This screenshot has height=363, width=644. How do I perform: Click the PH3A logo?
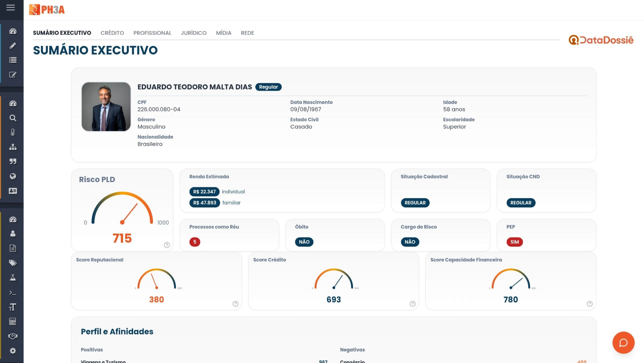click(47, 10)
